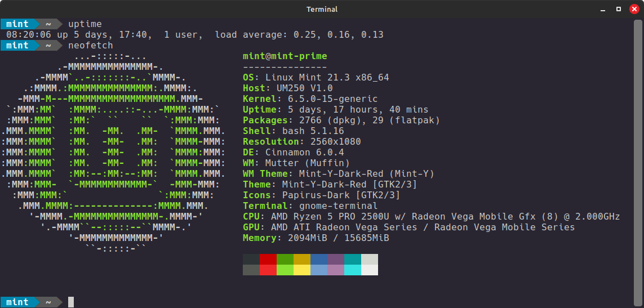Click the cursor at the empty prompt

coord(71,302)
